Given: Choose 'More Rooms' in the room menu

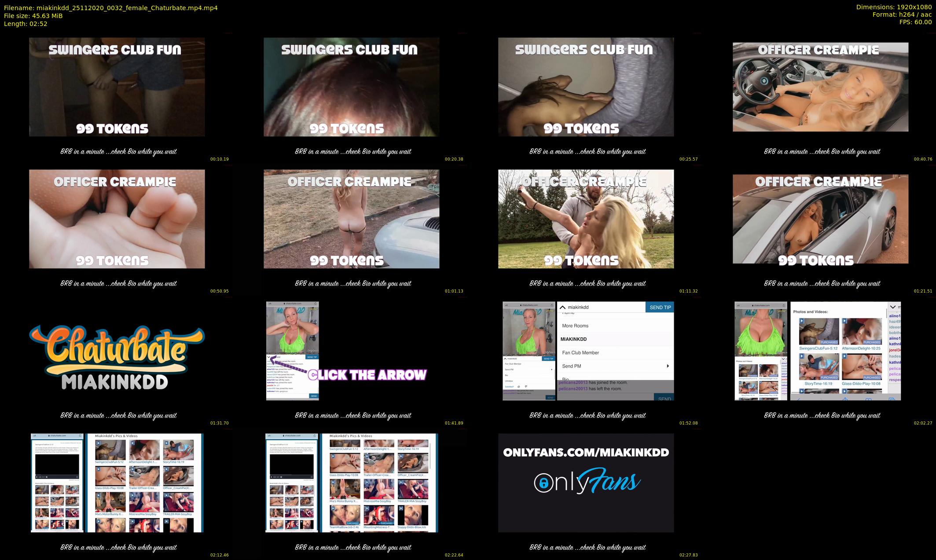Looking at the screenshot, I should point(575,326).
